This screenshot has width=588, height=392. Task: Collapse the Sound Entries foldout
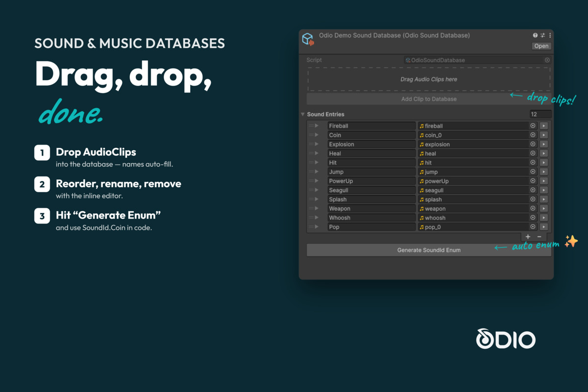[x=303, y=114]
